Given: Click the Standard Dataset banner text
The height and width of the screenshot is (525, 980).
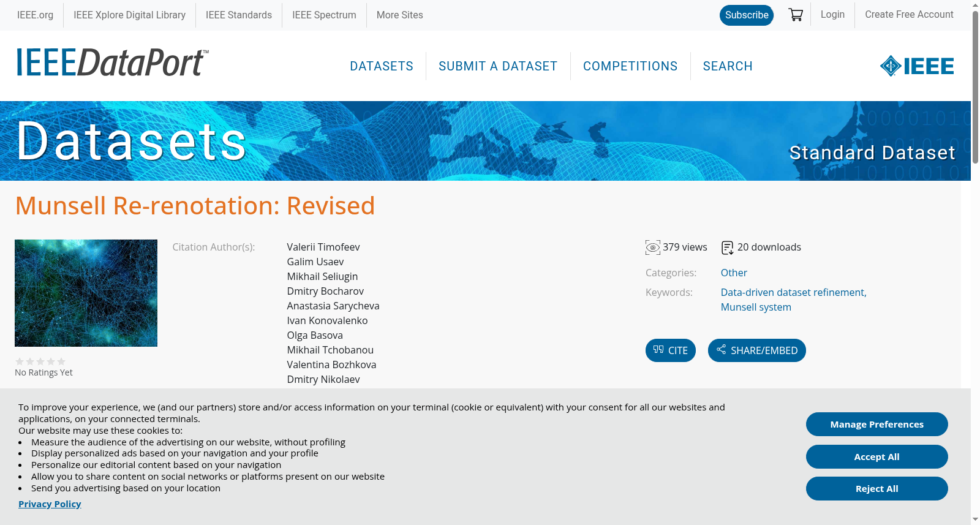Looking at the screenshot, I should (x=872, y=153).
